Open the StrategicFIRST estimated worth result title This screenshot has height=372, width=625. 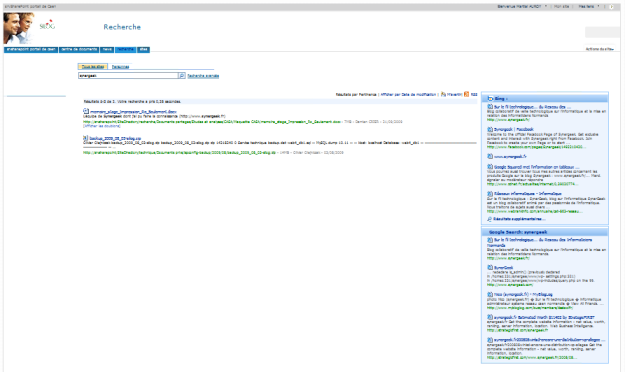(544, 317)
